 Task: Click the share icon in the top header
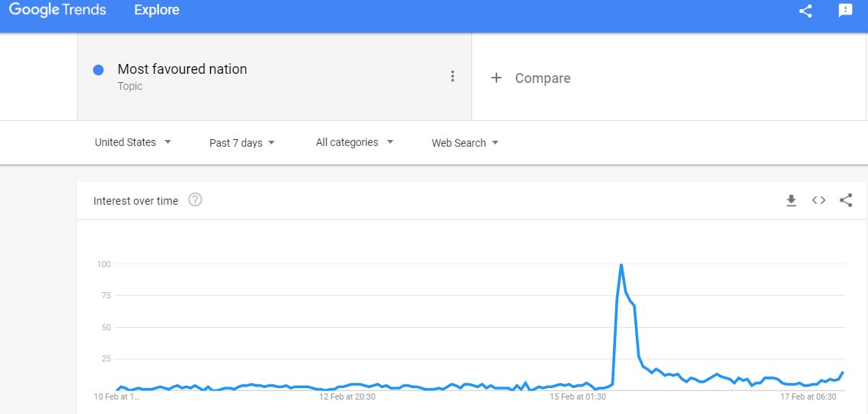click(806, 11)
